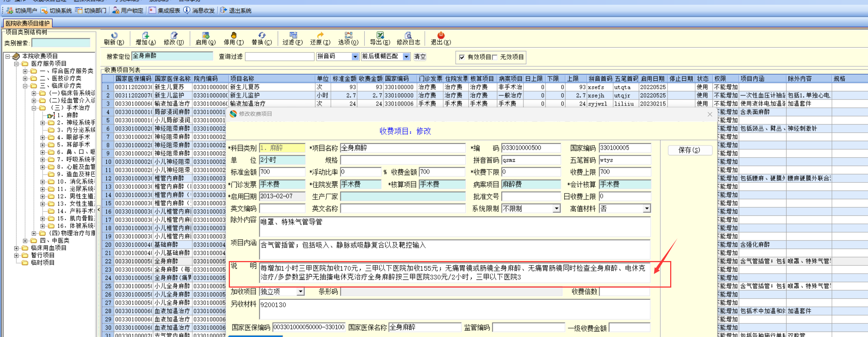Click the 修改(U) edit icon

[x=174, y=35]
